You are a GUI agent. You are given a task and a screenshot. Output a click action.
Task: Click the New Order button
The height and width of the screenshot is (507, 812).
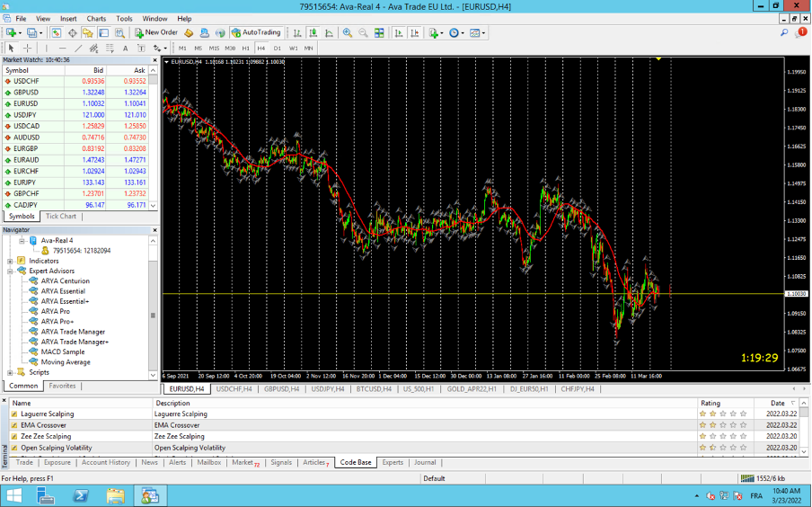tap(156, 32)
